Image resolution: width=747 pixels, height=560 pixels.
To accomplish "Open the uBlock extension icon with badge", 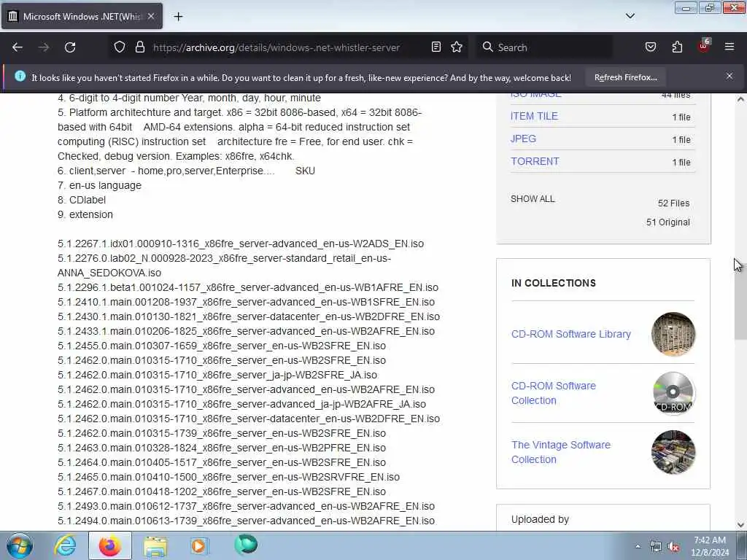I will click(704, 46).
